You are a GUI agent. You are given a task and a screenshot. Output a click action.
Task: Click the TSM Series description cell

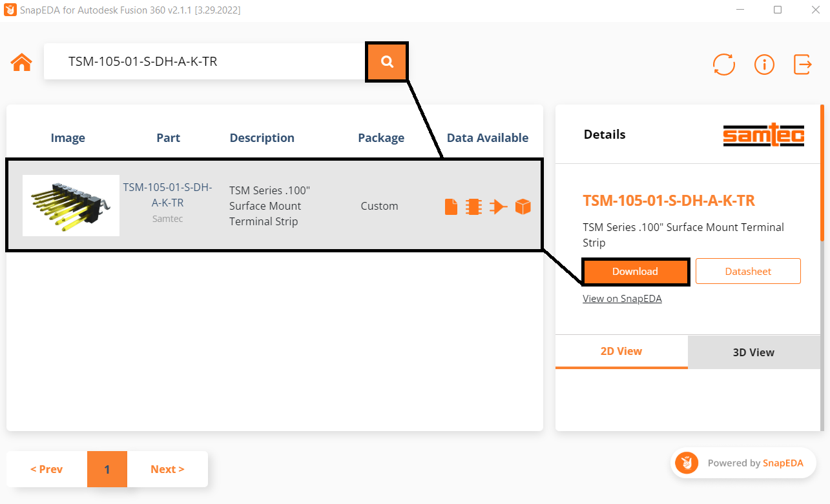pos(270,206)
